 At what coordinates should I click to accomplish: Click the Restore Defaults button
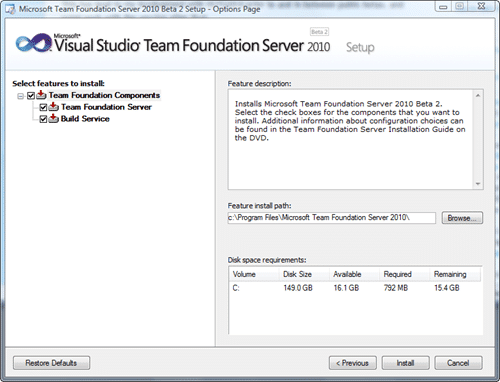(51, 363)
